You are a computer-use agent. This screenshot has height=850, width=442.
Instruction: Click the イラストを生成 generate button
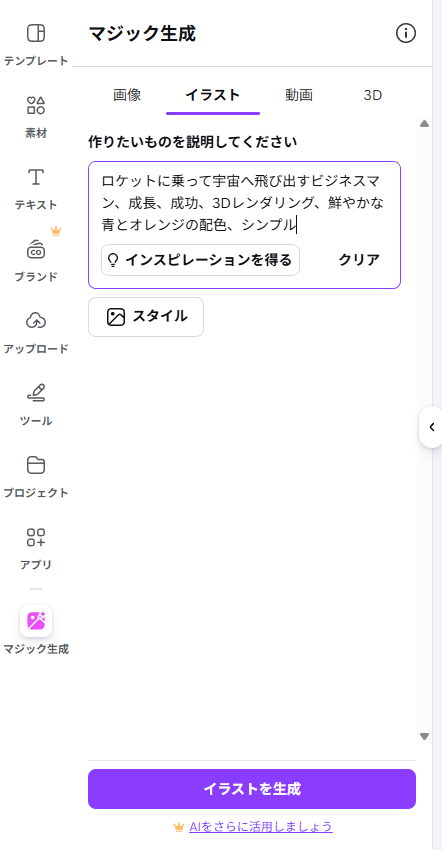(252, 789)
